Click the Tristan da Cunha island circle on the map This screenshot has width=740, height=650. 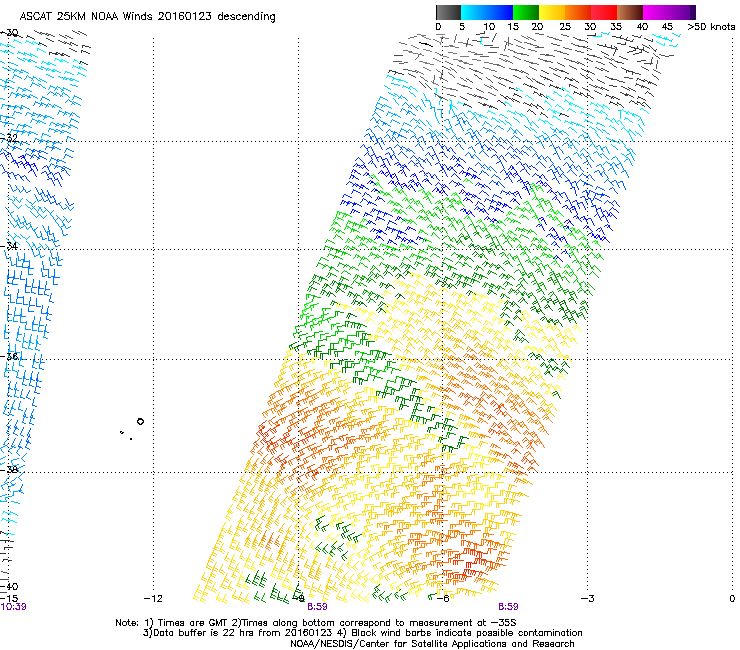tap(140, 422)
